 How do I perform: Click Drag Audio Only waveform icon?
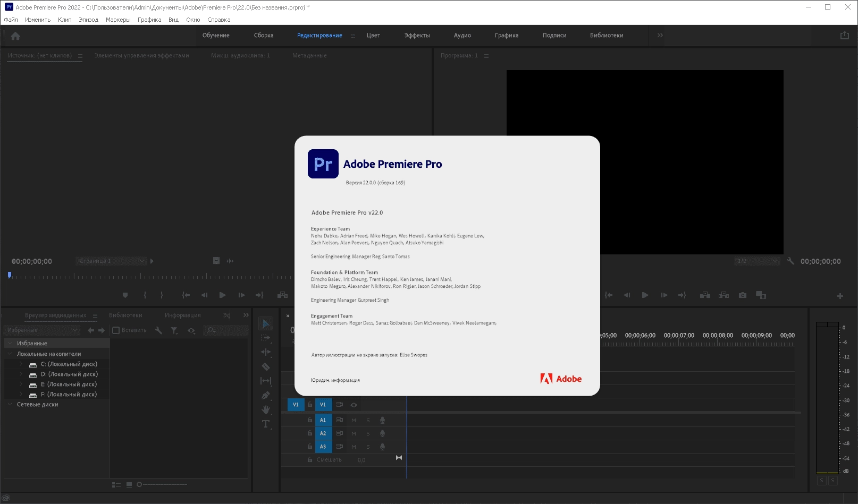230,261
